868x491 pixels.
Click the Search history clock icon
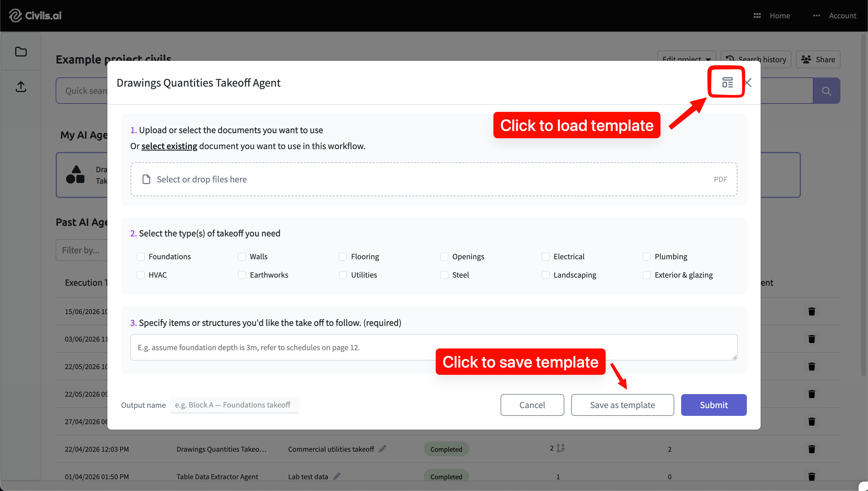click(730, 59)
